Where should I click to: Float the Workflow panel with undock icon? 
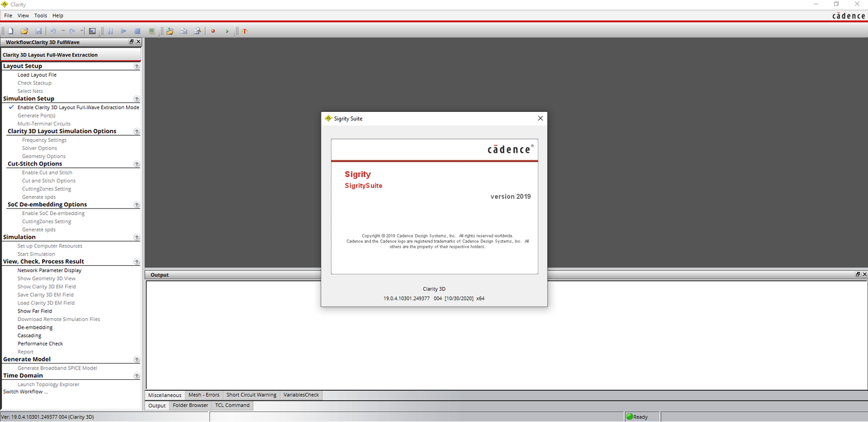point(132,42)
